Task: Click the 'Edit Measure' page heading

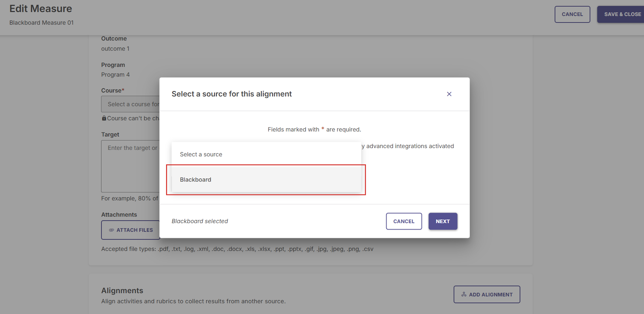Action: tap(41, 9)
